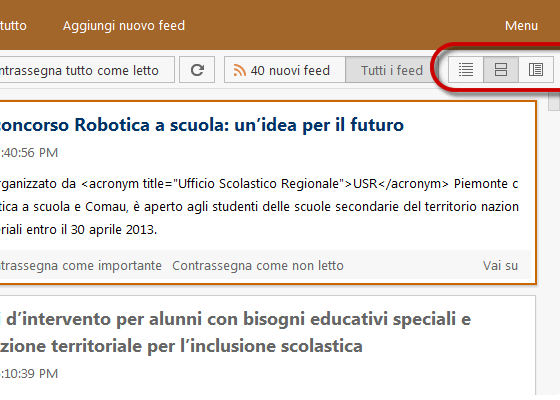Click the partially visible 'tutto' header item

tap(13, 26)
